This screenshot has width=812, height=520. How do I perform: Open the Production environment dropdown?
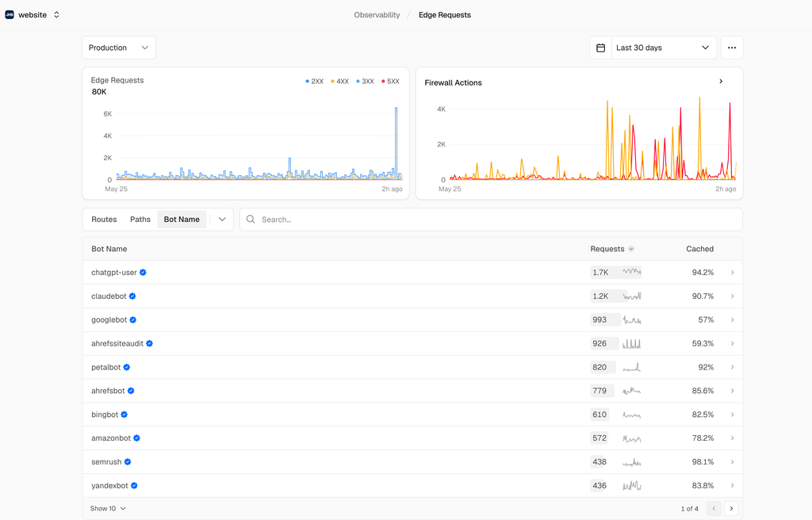click(x=119, y=48)
